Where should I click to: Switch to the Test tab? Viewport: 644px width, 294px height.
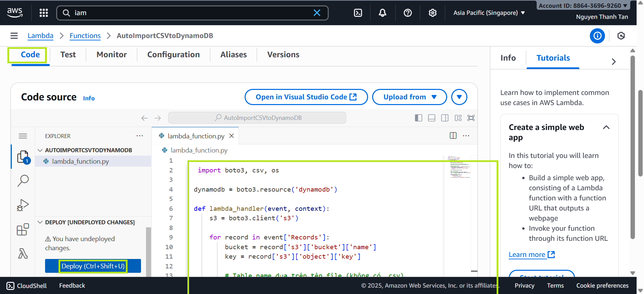pyautogui.click(x=68, y=55)
